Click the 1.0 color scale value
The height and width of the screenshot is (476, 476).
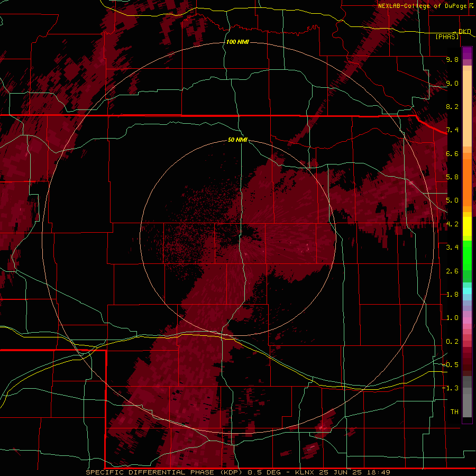tap(452, 318)
